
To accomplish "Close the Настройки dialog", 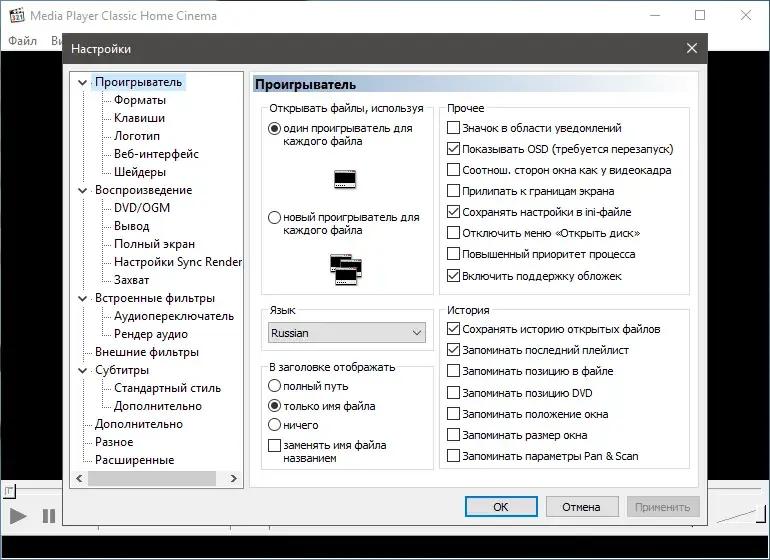I will (x=692, y=48).
